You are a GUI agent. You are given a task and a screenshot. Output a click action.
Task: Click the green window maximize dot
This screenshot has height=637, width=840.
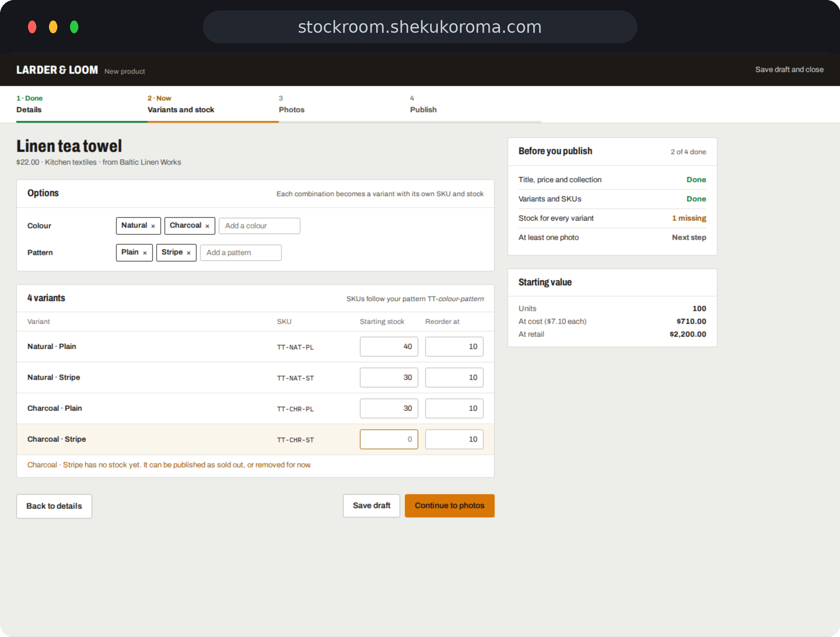click(74, 27)
